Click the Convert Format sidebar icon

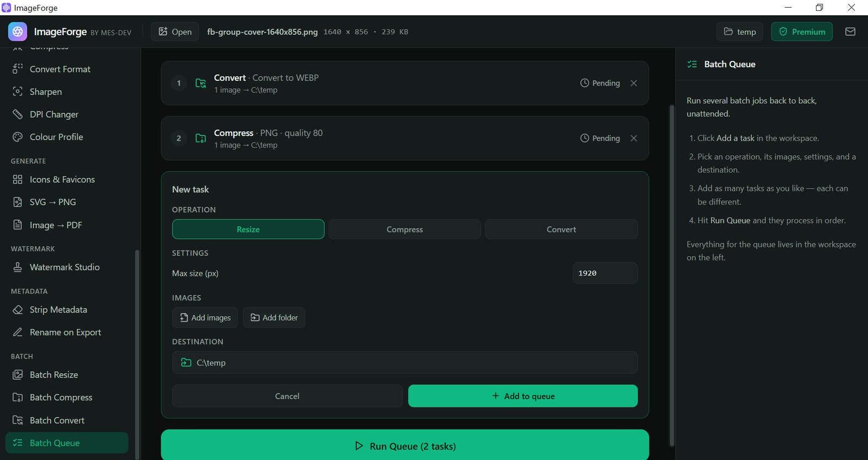(x=18, y=69)
